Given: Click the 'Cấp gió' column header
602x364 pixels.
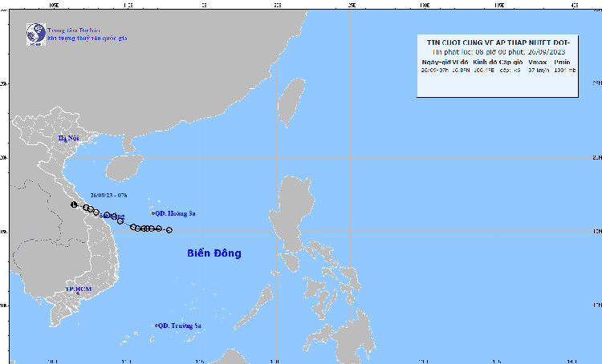Looking at the screenshot, I should [x=511, y=63].
